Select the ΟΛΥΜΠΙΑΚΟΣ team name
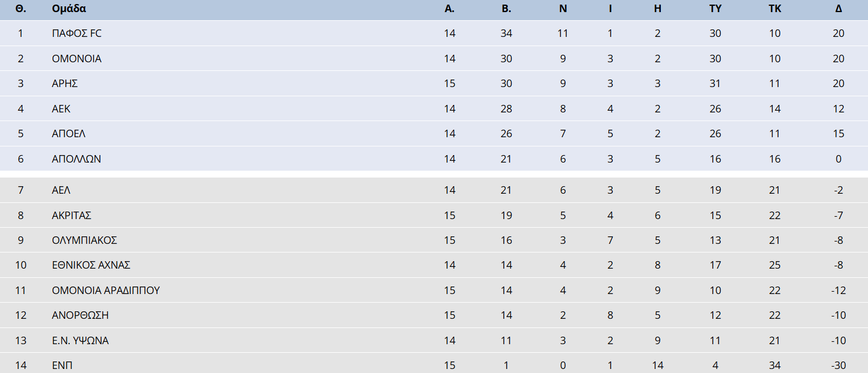 pos(84,240)
